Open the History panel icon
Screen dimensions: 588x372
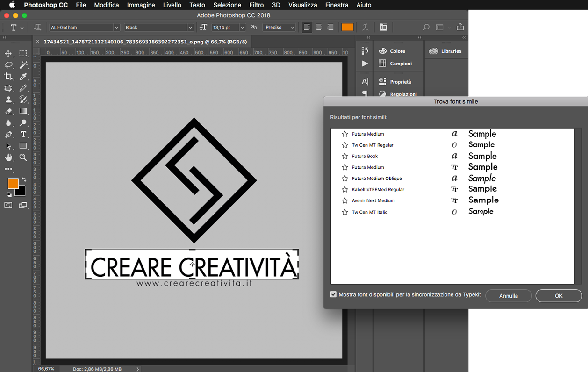(365, 51)
